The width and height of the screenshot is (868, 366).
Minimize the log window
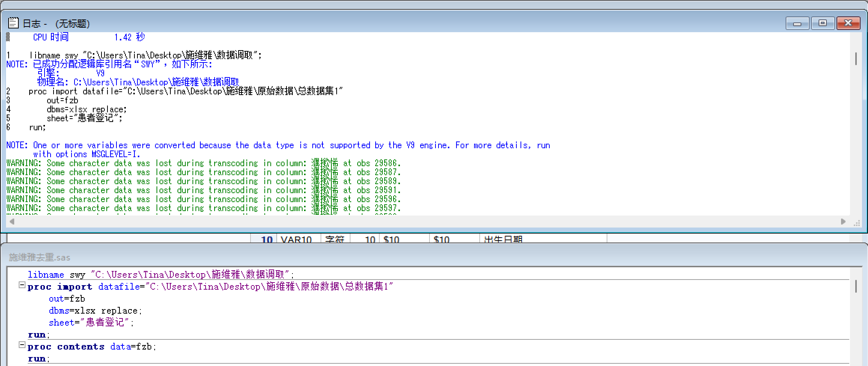[x=798, y=24]
